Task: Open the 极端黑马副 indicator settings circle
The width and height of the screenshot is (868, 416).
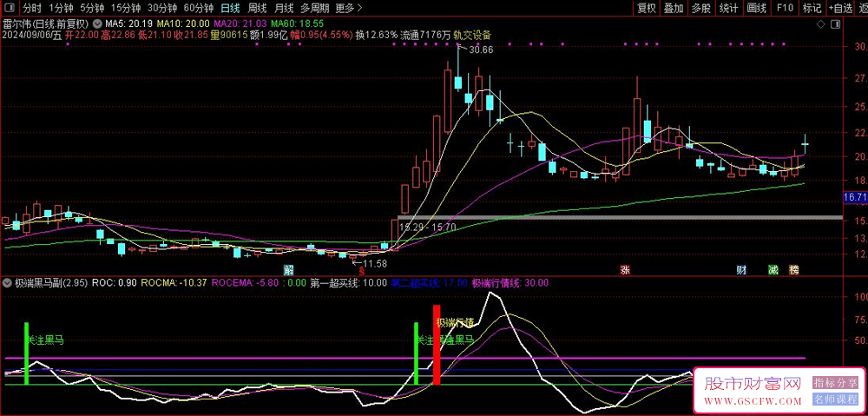Action: (x=8, y=283)
